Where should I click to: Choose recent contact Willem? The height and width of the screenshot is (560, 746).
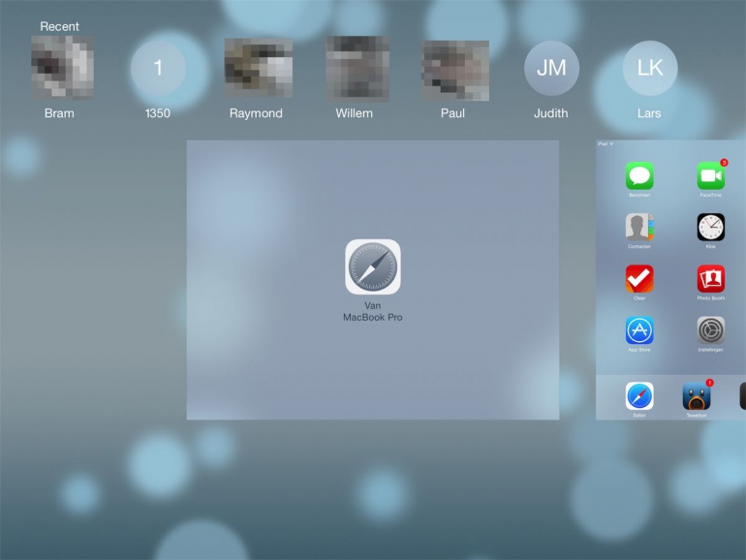pyautogui.click(x=356, y=68)
